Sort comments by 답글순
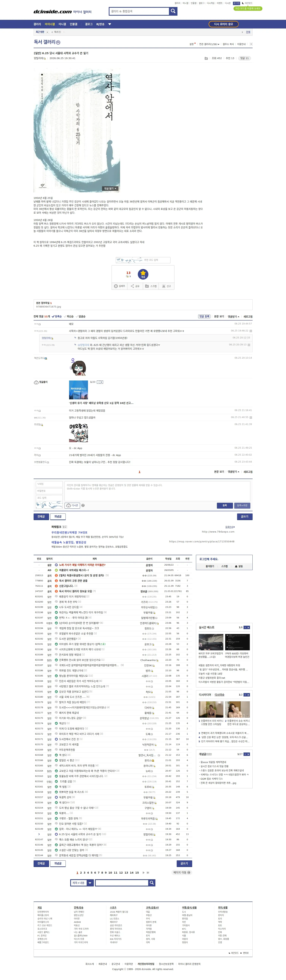286x980 pixels. pos(81,317)
